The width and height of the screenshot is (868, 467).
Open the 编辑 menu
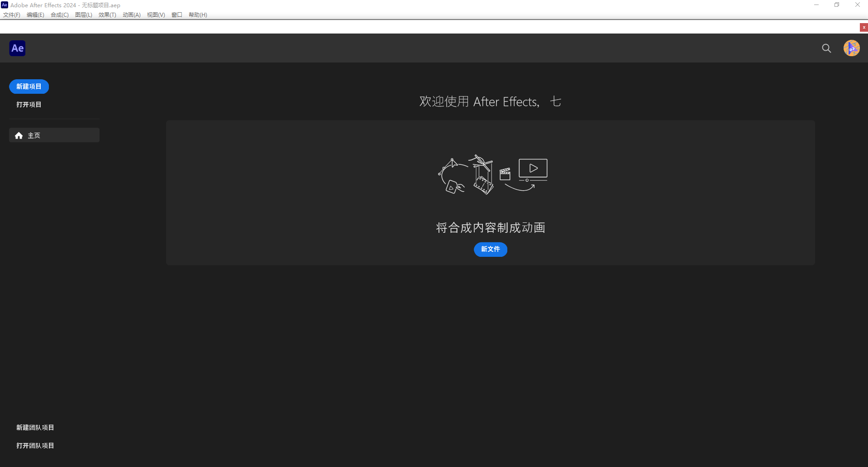click(35, 14)
